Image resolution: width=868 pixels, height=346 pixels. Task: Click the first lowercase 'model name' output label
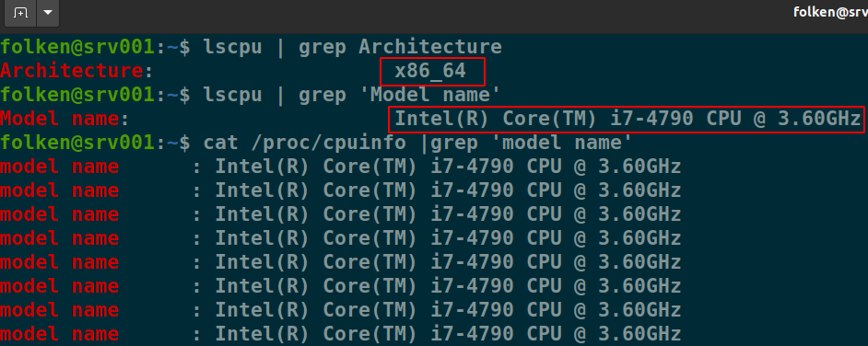point(59,167)
